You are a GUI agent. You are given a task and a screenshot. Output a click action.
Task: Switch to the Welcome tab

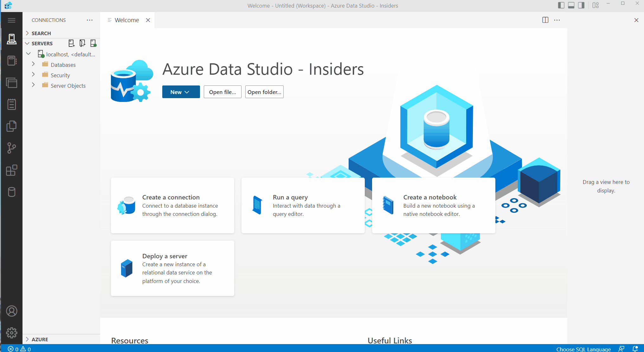click(x=127, y=20)
